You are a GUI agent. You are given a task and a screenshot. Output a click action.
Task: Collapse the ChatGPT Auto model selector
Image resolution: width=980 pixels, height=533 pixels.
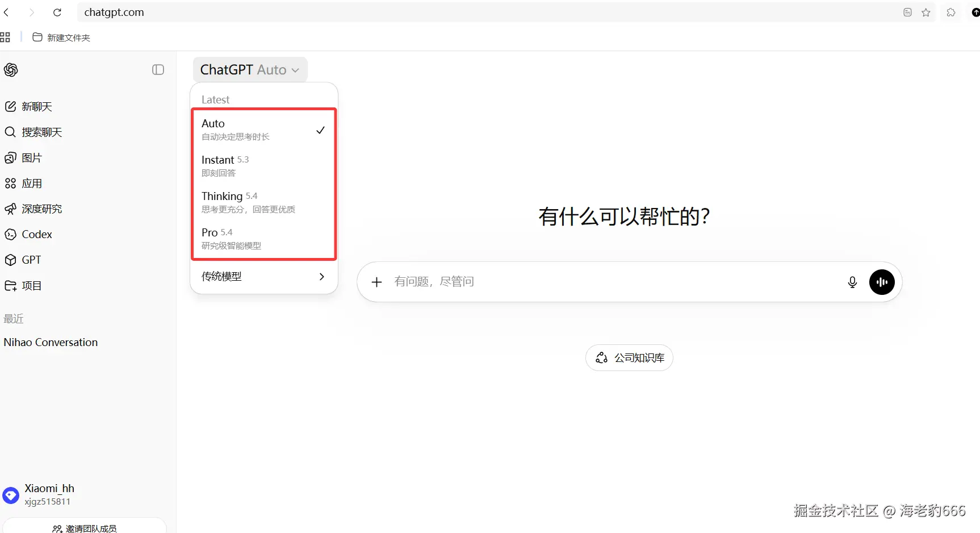click(250, 70)
